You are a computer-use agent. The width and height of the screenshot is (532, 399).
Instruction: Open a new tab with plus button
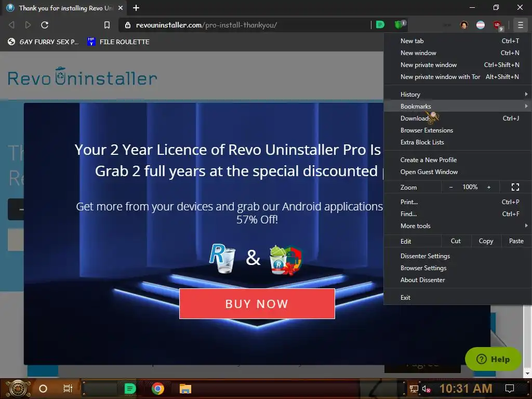[x=136, y=8]
